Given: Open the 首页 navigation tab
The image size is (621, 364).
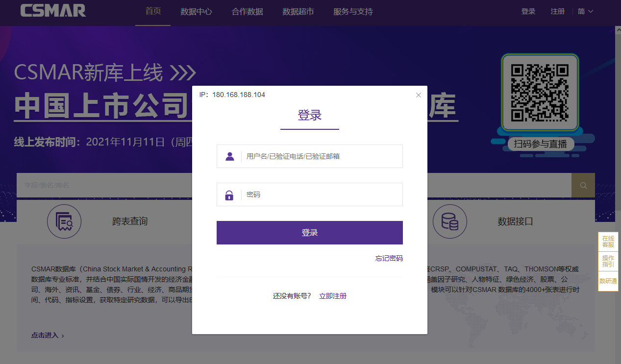Looking at the screenshot, I should pyautogui.click(x=153, y=11).
